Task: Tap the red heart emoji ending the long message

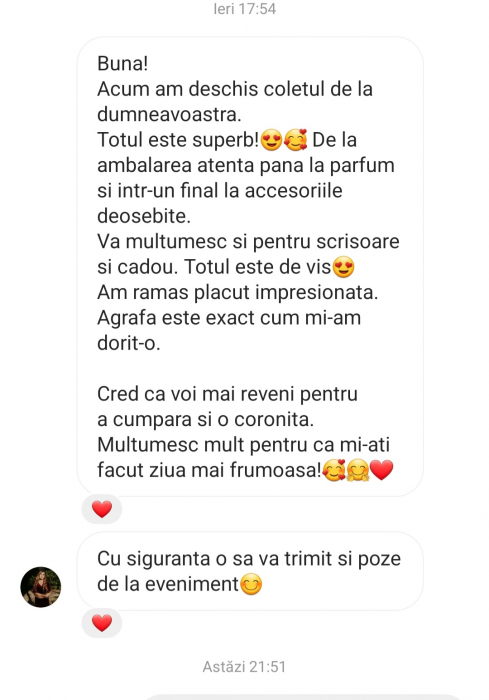Action: pos(382,470)
